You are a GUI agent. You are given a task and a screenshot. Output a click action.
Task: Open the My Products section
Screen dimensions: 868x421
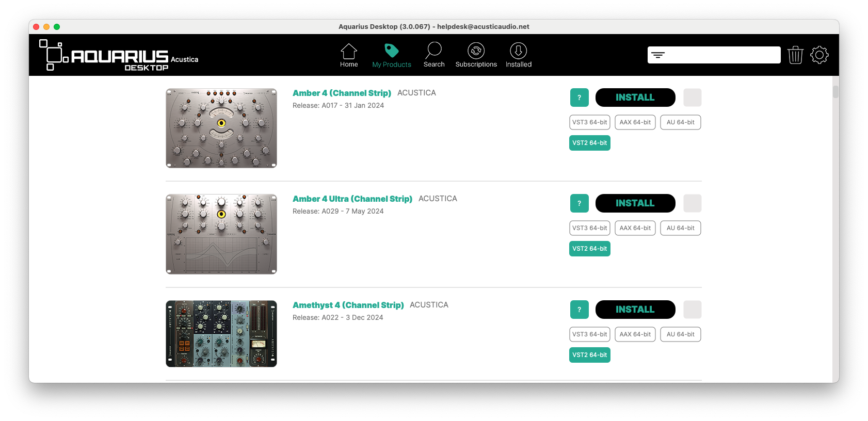click(x=392, y=55)
